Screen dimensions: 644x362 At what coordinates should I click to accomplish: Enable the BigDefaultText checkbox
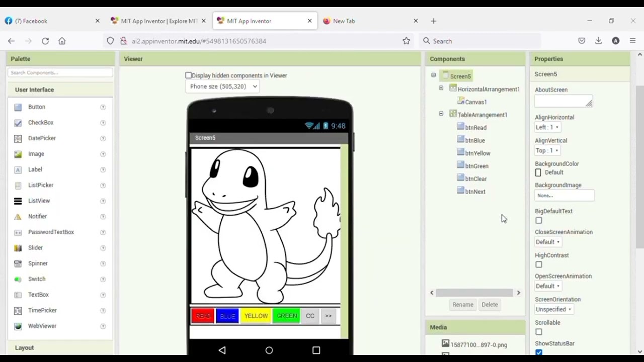point(539,220)
